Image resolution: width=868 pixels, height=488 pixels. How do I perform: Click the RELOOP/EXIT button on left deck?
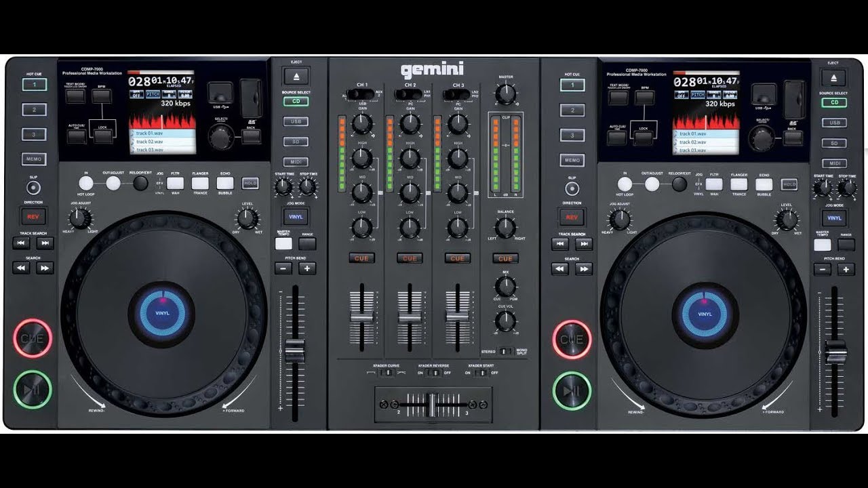click(x=140, y=183)
